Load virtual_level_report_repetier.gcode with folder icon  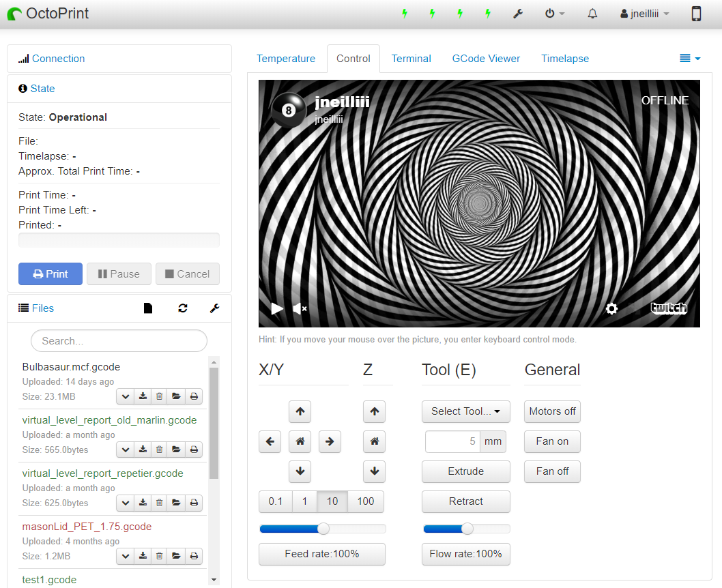click(x=176, y=503)
